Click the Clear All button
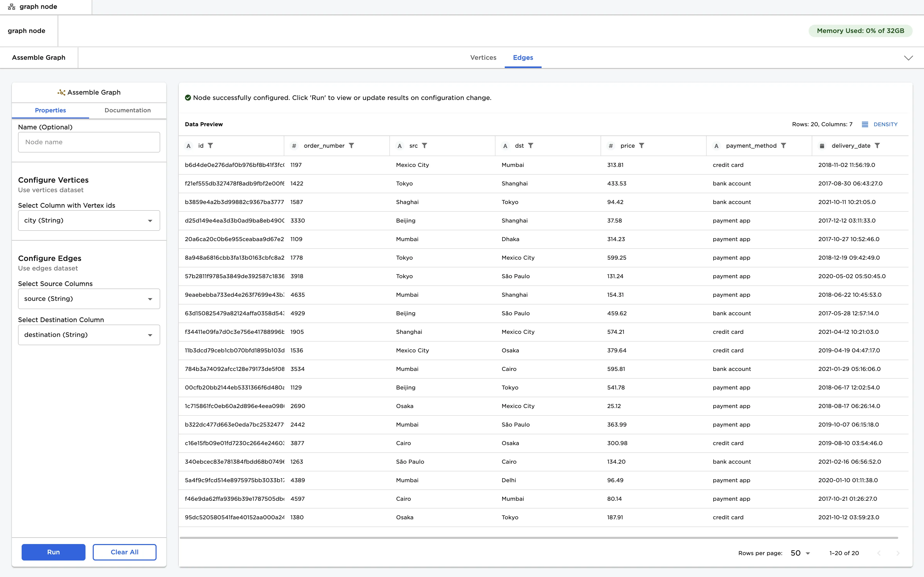 [124, 552]
